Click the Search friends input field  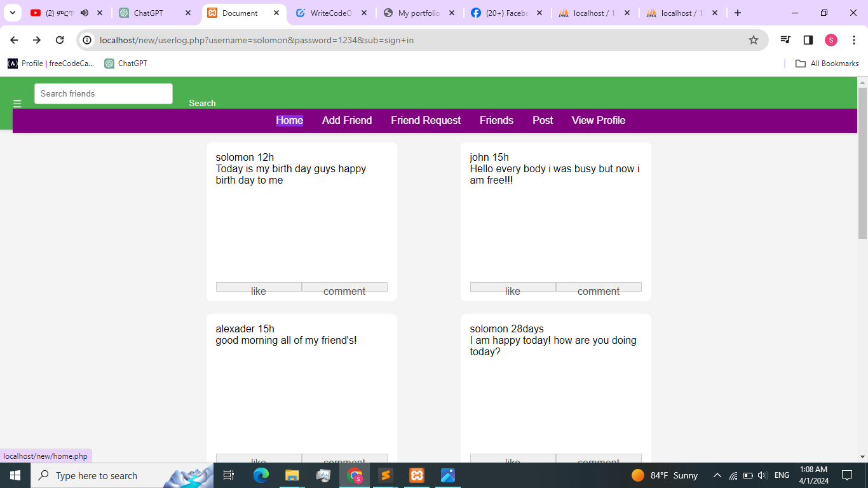103,93
